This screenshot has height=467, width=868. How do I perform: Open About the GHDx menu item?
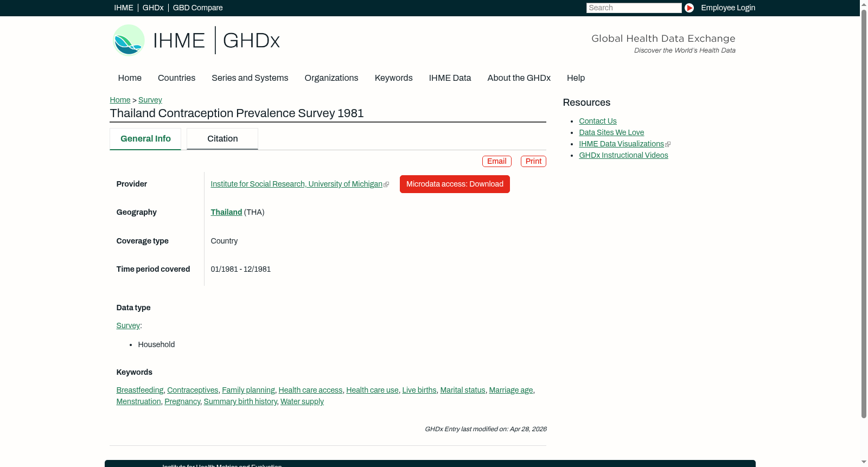tap(519, 78)
